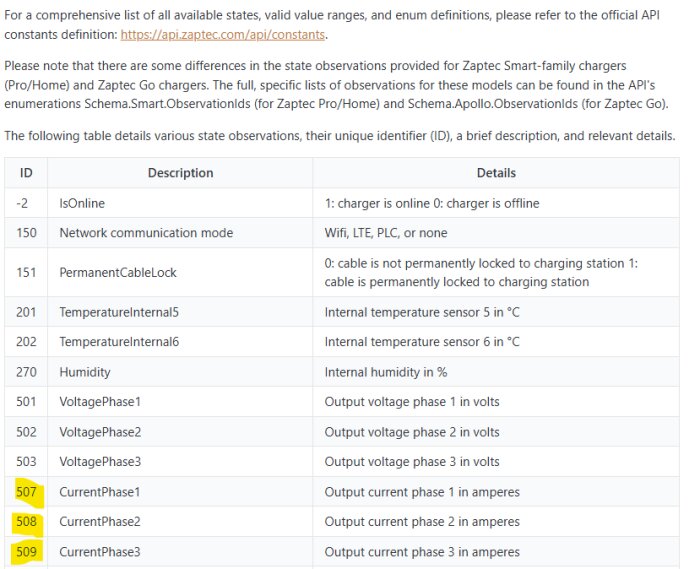Click the ID column header
700x569 pixels.
click(x=26, y=173)
